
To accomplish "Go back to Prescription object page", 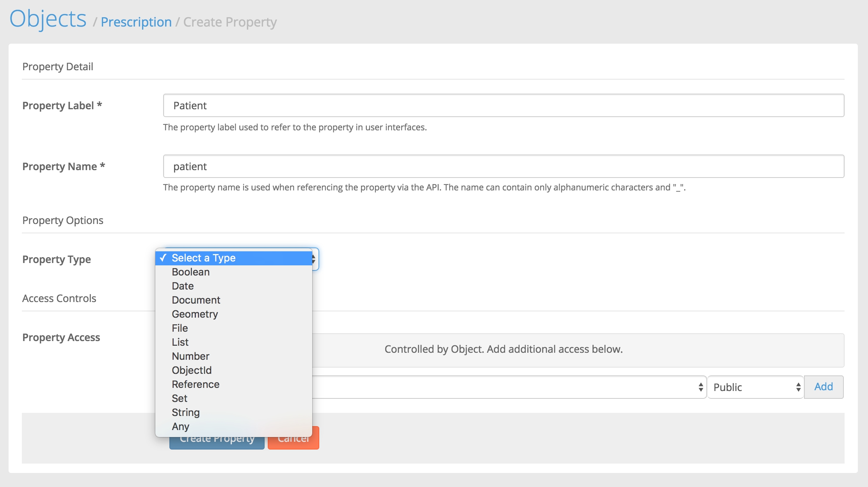I will pyautogui.click(x=136, y=22).
